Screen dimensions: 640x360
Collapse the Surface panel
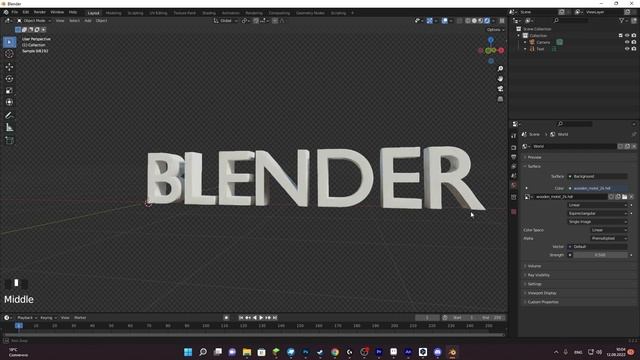pos(534,167)
